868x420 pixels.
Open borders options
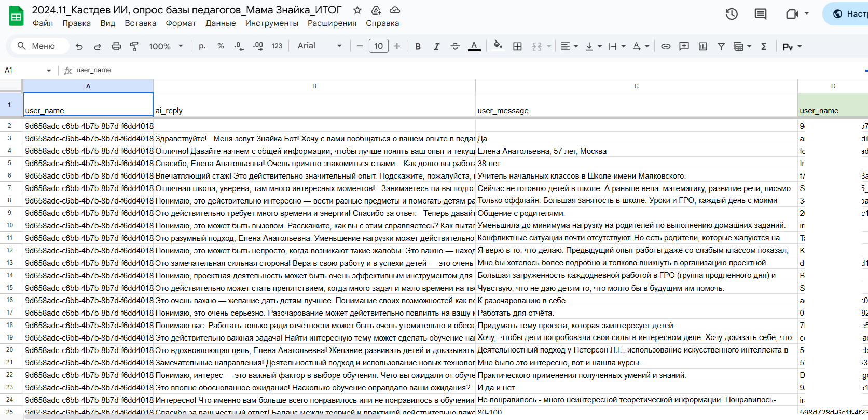click(x=517, y=46)
